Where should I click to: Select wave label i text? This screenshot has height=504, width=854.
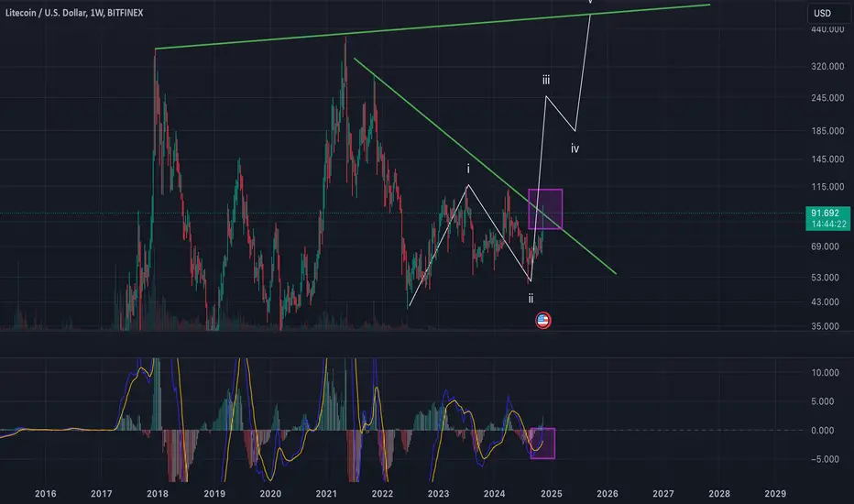(468, 170)
